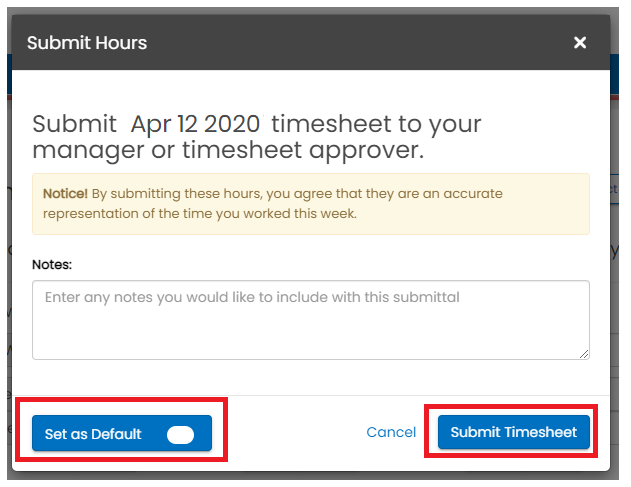This screenshot has height=487, width=631.
Task: Click the yellow Notice banner
Action: 310,203
